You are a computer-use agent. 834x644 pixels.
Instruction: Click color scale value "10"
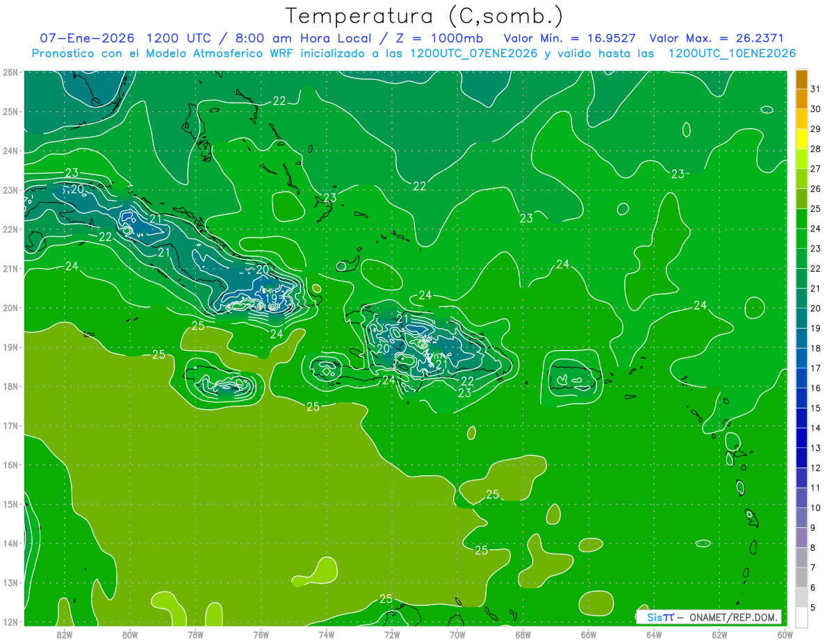[x=815, y=508]
